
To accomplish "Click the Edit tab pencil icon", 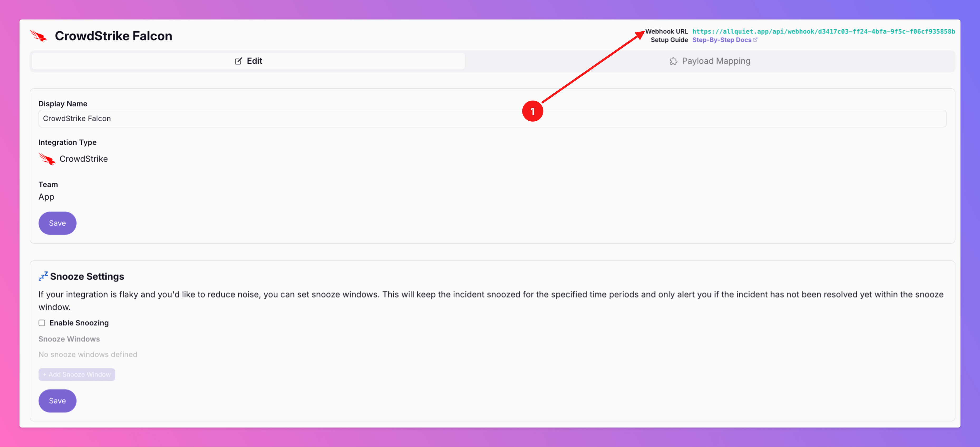I will pyautogui.click(x=238, y=61).
